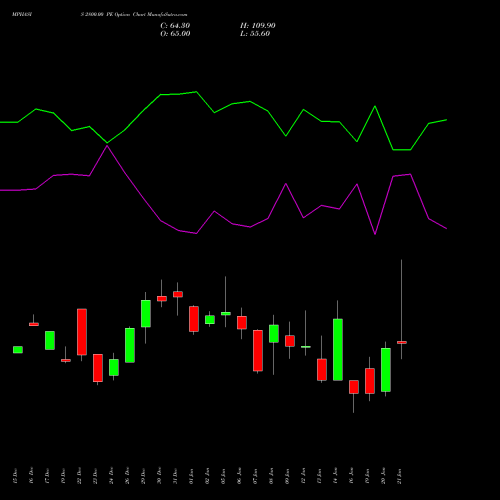Viewport: 500px width, 500px height.
Task: Select the red candlestick for 23 Dec
Action: pyautogui.click(x=98, y=368)
